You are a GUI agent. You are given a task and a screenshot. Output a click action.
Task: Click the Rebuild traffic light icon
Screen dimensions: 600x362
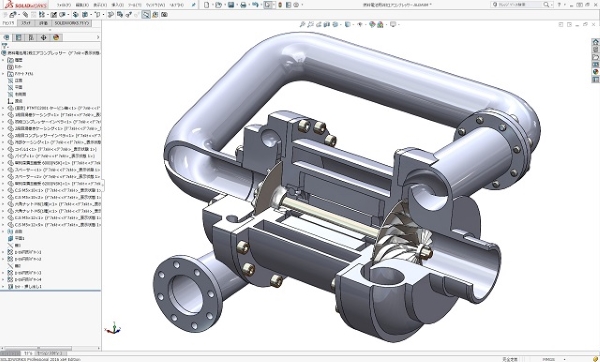(x=280, y=5)
